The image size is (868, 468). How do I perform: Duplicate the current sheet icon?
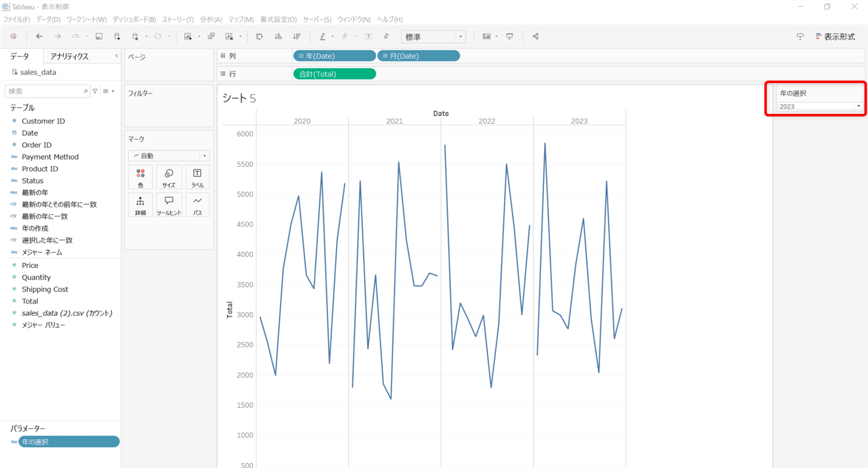(211, 36)
